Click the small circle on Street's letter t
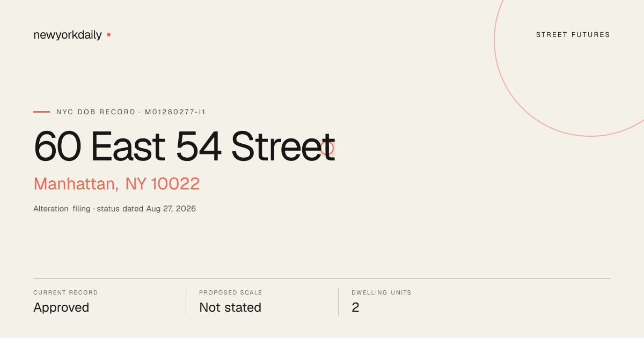Image resolution: width=644 pixels, height=338 pixels. click(327, 148)
